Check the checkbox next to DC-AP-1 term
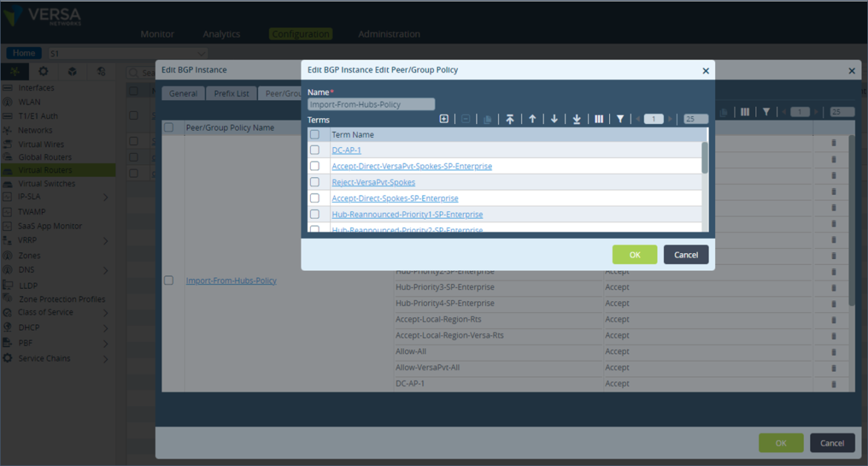This screenshot has height=466, width=868. point(316,149)
